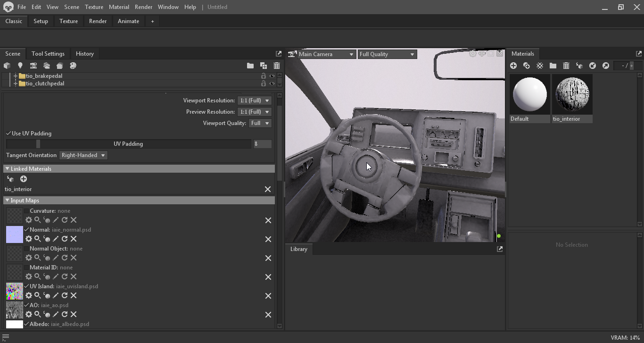Open Viewport Quality dropdown
The image size is (644, 343).
click(x=260, y=123)
